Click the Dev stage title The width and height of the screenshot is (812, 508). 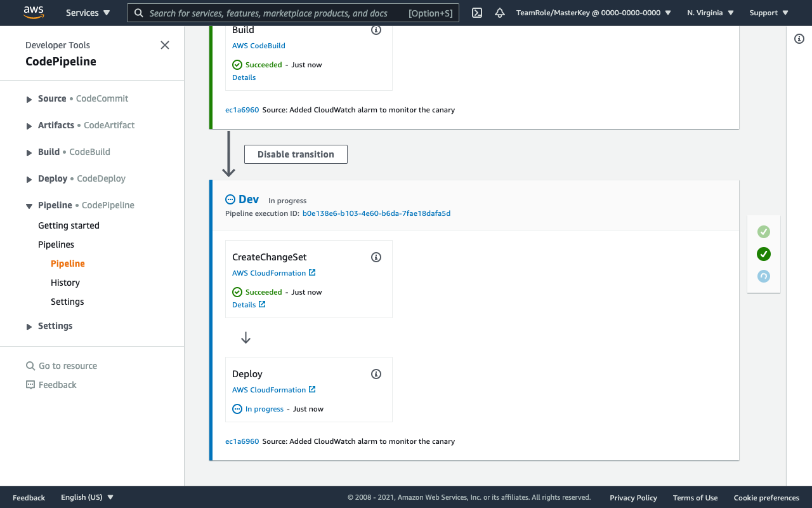[249, 199]
